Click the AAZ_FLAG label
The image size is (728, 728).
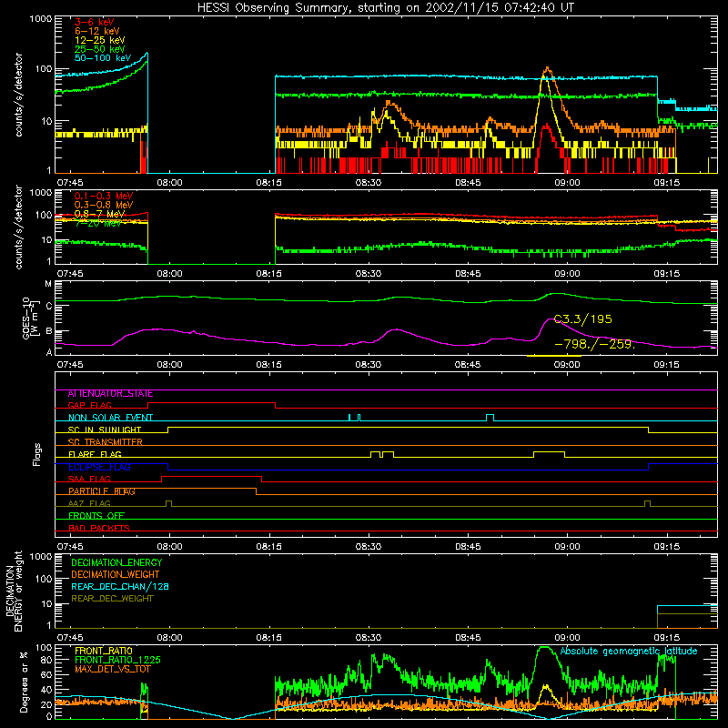coord(89,504)
